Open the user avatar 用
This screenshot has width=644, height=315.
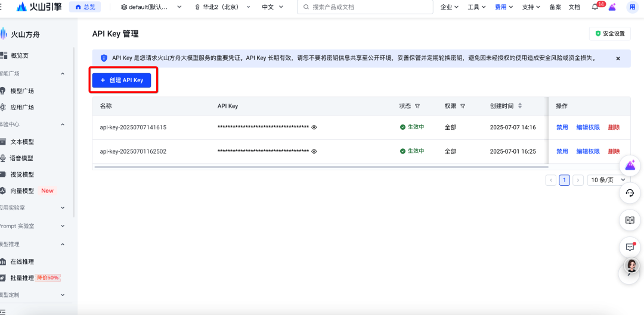(x=633, y=7)
